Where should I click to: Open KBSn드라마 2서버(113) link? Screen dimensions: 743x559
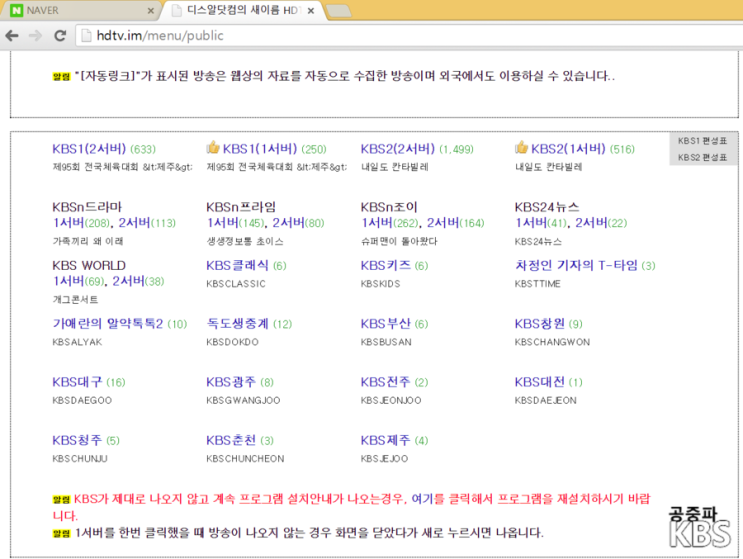(x=147, y=223)
